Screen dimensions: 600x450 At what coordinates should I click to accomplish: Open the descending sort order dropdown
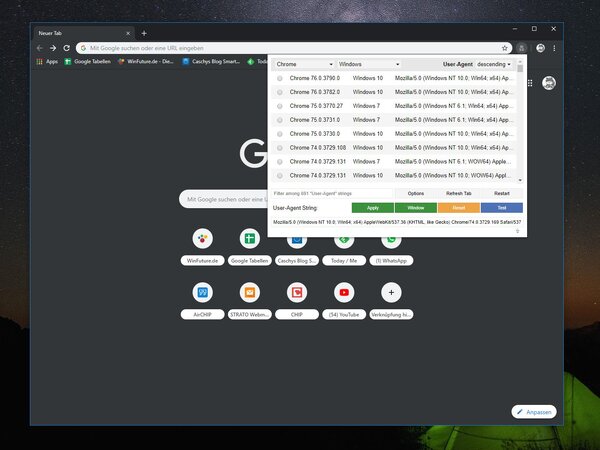[494, 64]
